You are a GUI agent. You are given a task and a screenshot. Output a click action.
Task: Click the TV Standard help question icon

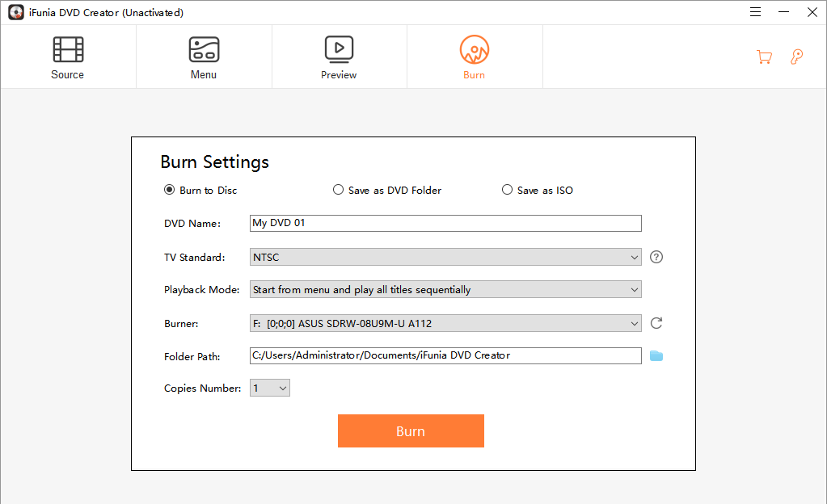pyautogui.click(x=656, y=257)
